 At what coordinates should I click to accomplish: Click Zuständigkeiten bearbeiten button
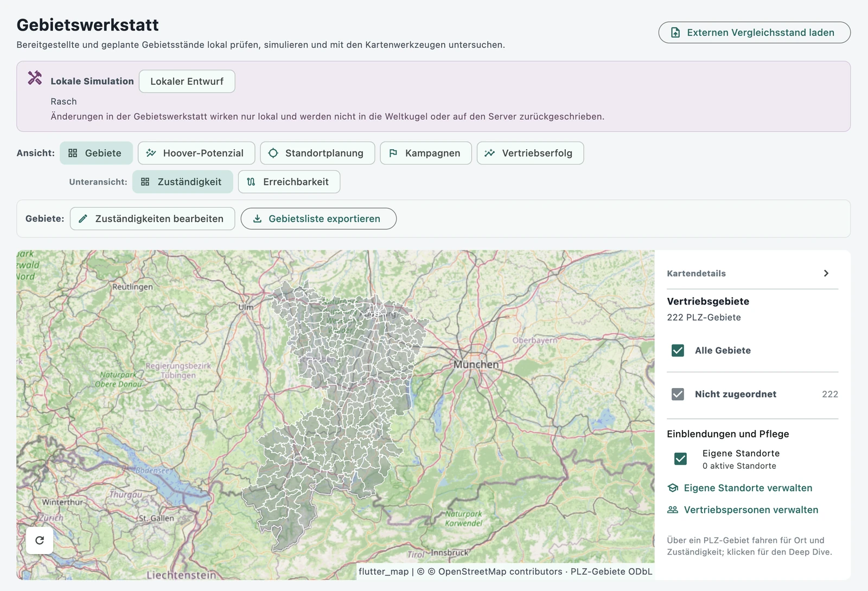pyautogui.click(x=152, y=219)
